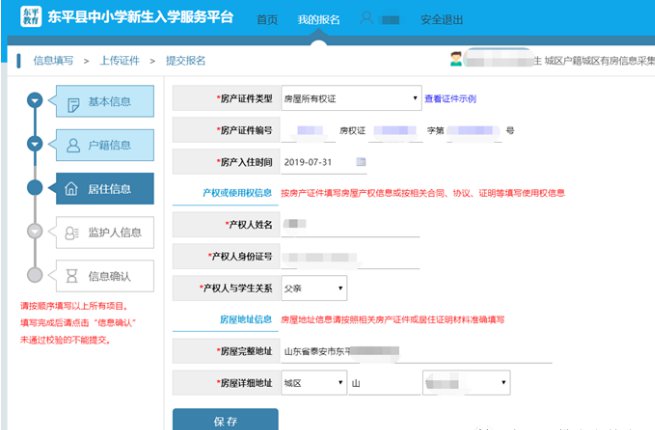655x430 pixels.
Task: Click the user avatar next to the status text
Action: [x=456, y=60]
